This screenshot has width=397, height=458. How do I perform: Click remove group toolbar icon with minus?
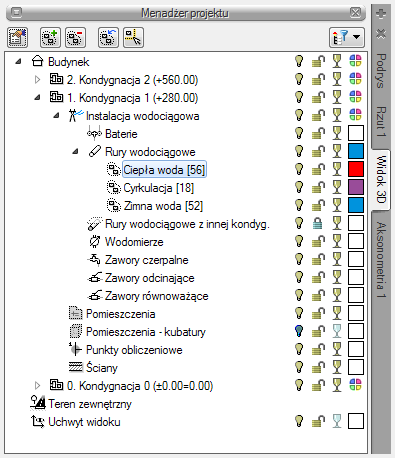pyautogui.click(x=76, y=37)
